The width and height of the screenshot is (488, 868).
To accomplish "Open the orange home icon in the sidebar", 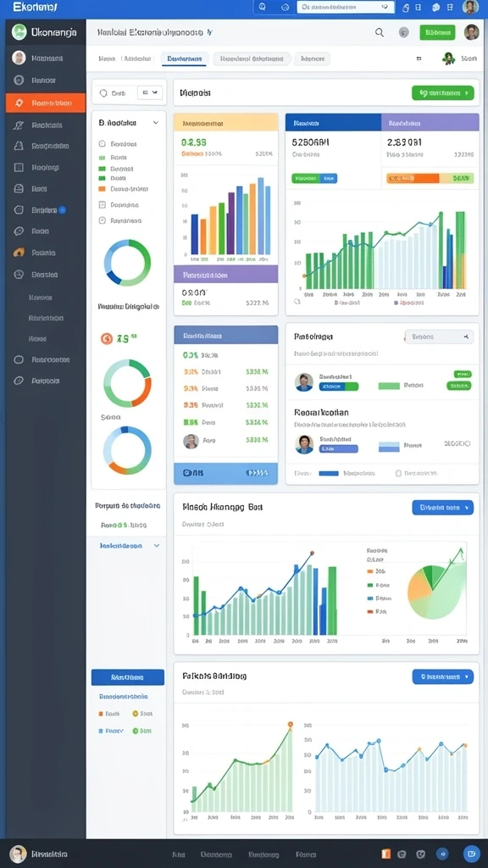I will (x=19, y=253).
